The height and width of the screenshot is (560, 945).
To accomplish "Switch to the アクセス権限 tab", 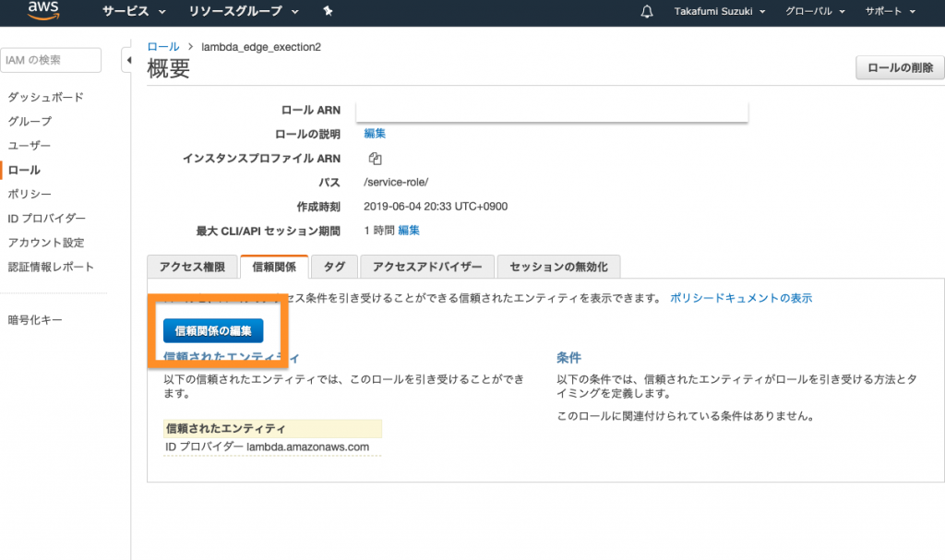I will 192,267.
